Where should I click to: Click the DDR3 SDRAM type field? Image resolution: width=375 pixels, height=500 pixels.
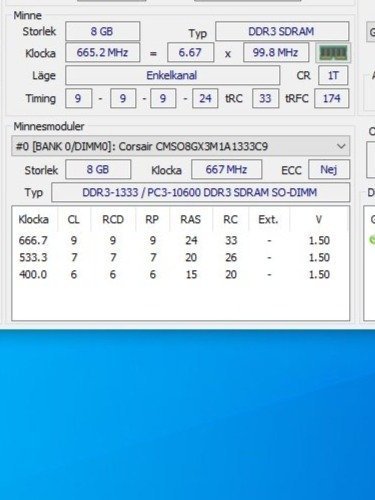tap(282, 32)
